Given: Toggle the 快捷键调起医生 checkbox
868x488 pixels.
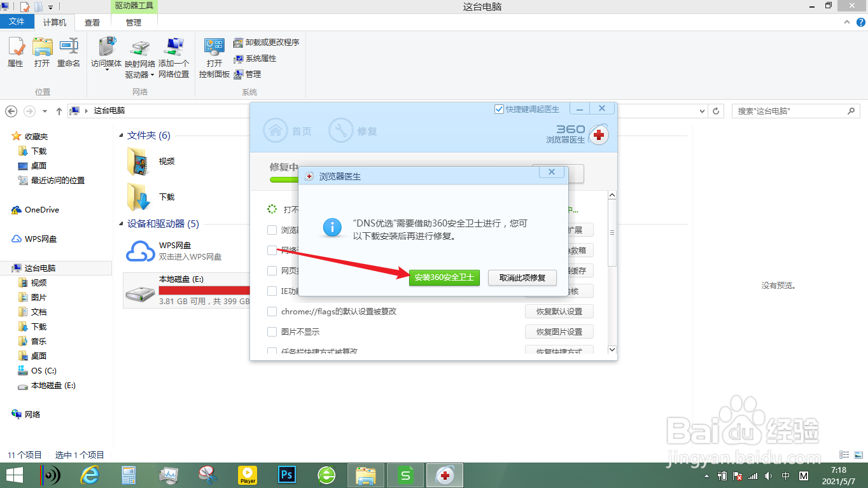Looking at the screenshot, I should click(500, 109).
